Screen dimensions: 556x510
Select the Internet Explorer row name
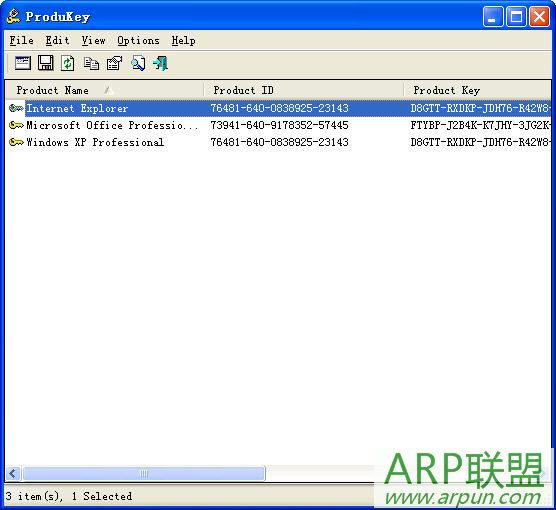click(x=77, y=108)
